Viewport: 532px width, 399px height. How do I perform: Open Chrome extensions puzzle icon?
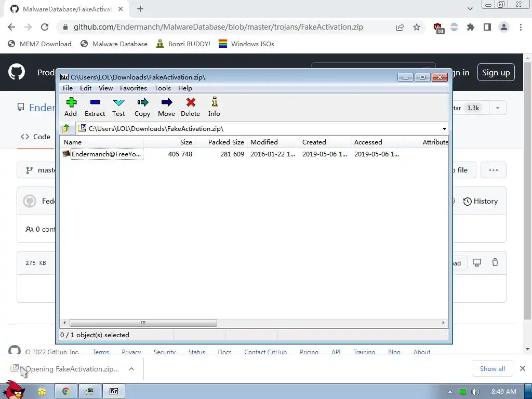tap(471, 27)
